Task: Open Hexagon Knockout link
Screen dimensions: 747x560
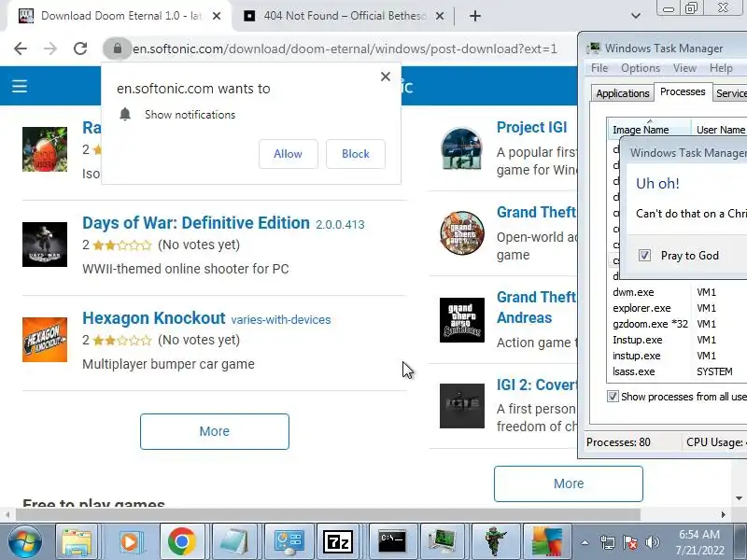Action: tap(153, 318)
